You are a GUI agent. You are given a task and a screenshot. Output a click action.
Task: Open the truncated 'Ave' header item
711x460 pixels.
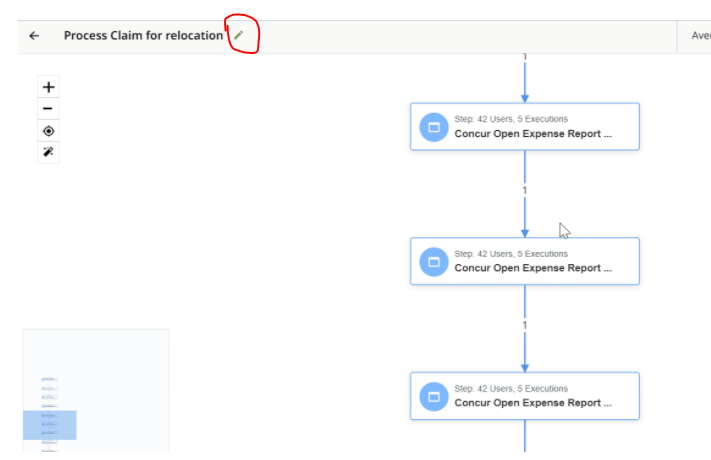pos(701,35)
